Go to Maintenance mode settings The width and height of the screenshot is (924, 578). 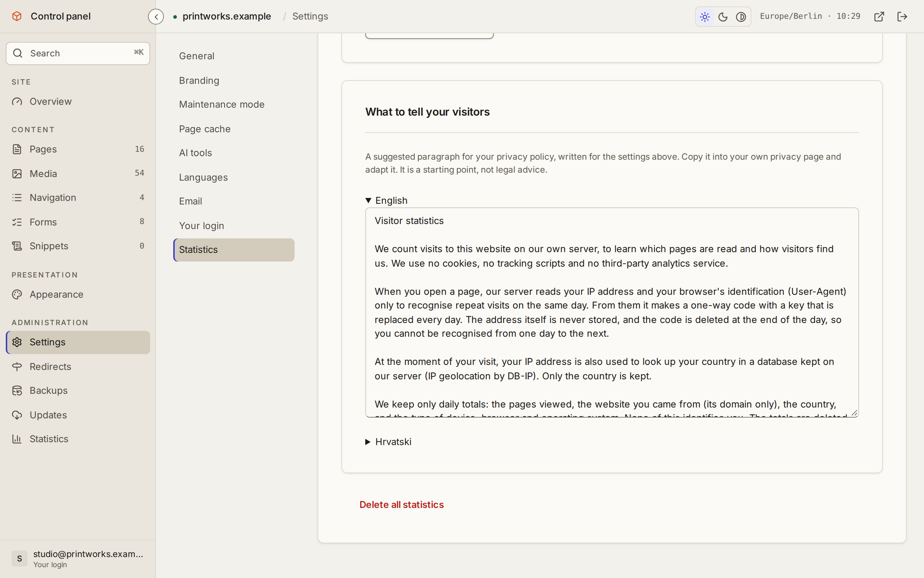[234, 104]
